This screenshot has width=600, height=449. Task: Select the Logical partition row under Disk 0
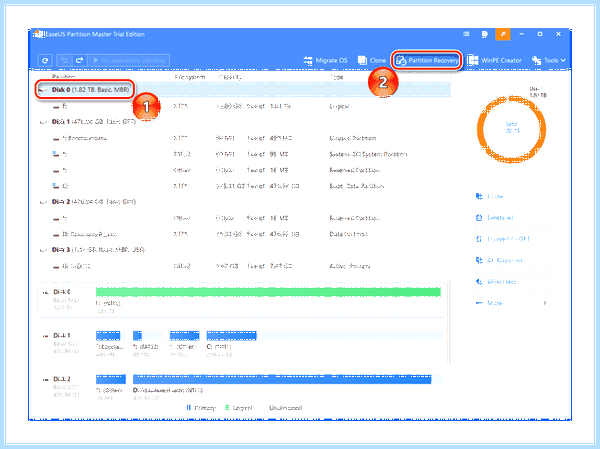coord(243,106)
